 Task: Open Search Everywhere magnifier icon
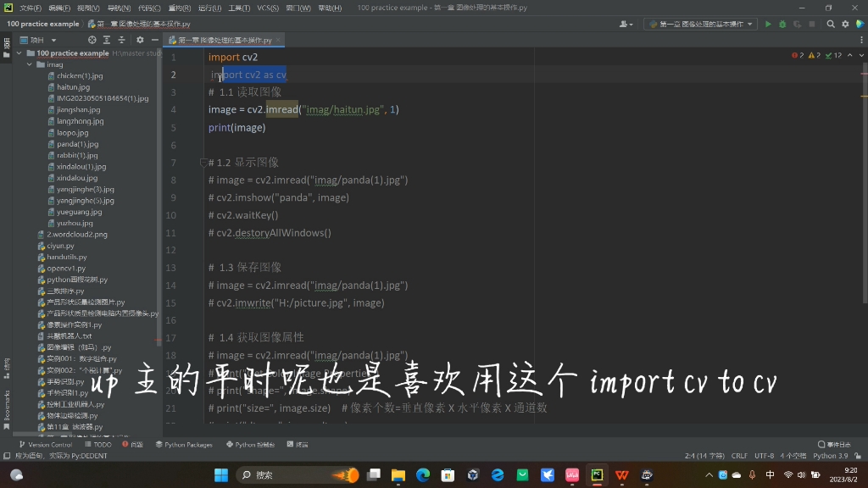(831, 24)
